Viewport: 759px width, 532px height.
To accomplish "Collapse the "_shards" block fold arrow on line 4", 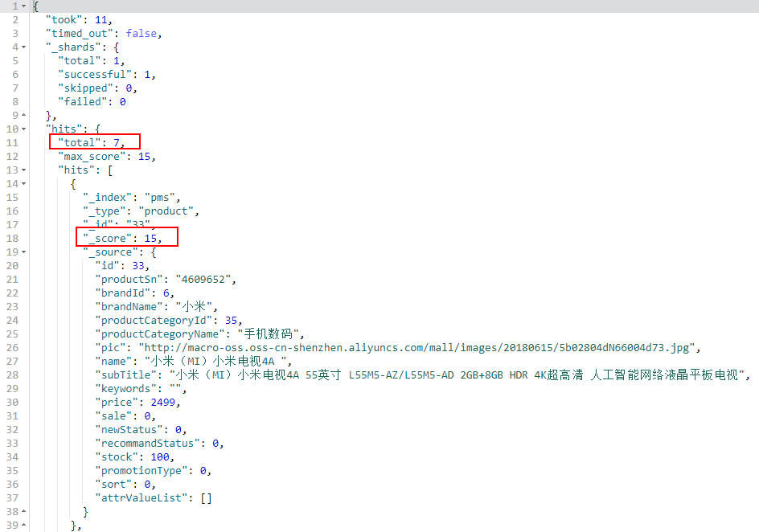I will click(x=24, y=47).
